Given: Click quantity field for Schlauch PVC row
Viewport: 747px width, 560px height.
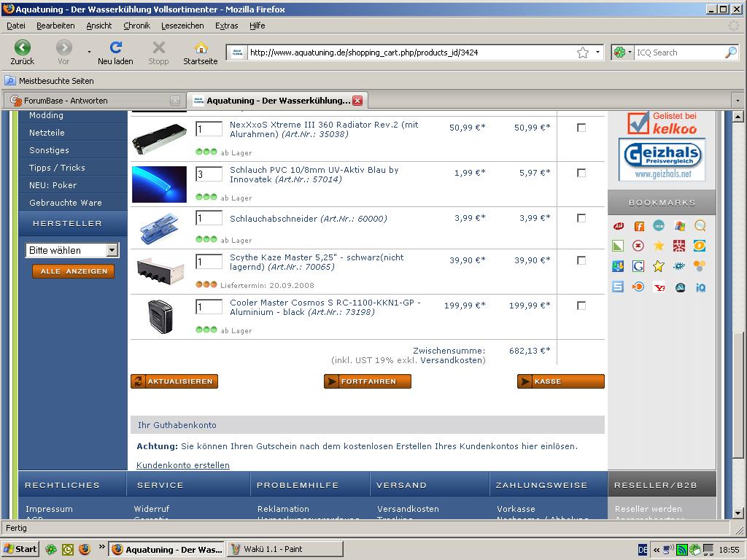Looking at the screenshot, I should pos(209,174).
